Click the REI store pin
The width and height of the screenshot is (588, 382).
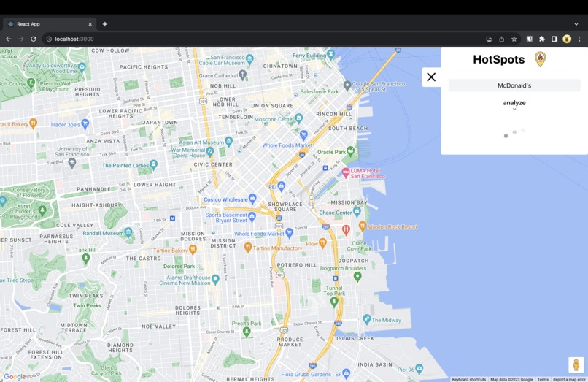282,186
